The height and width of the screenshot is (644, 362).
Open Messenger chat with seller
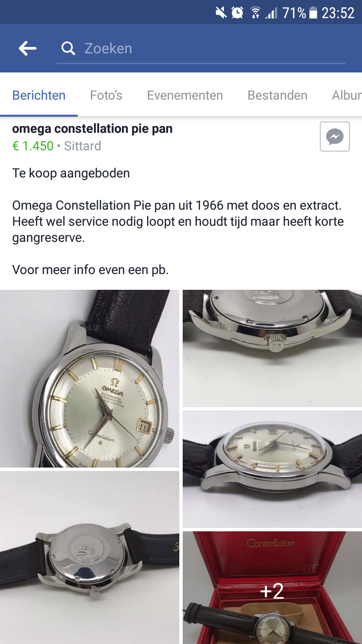pyautogui.click(x=335, y=137)
